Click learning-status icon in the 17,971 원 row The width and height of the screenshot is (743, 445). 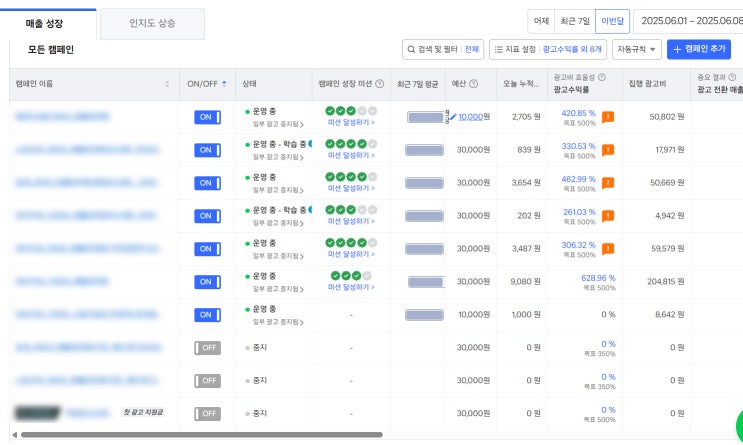tap(310, 144)
